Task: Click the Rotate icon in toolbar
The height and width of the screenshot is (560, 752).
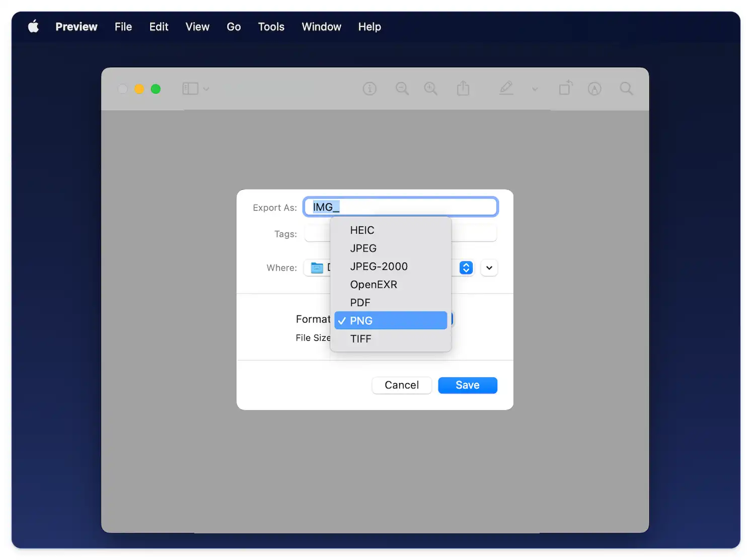Action: (x=566, y=88)
